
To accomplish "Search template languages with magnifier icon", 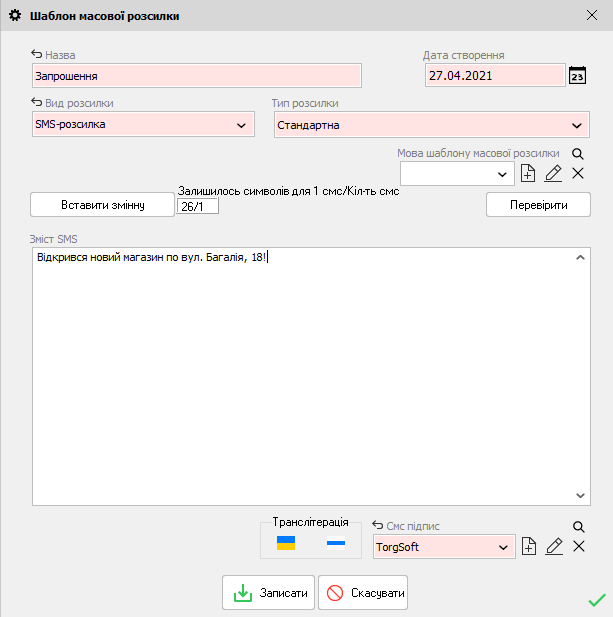I will [577, 154].
